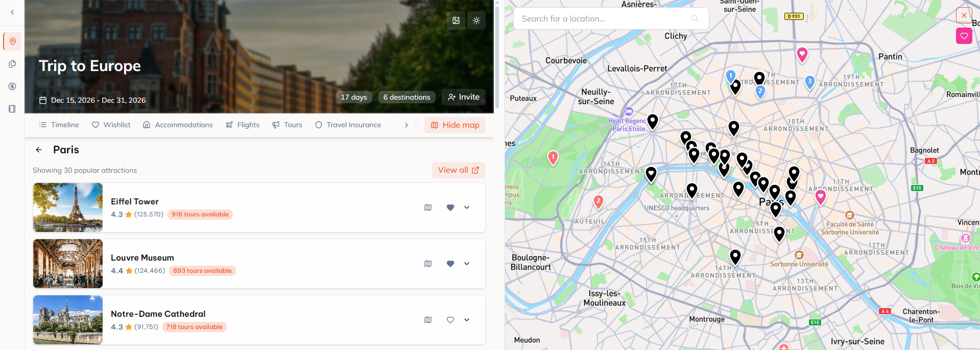The height and width of the screenshot is (350, 980).
Task: Switch to the Accommodations tab
Action: click(x=178, y=125)
